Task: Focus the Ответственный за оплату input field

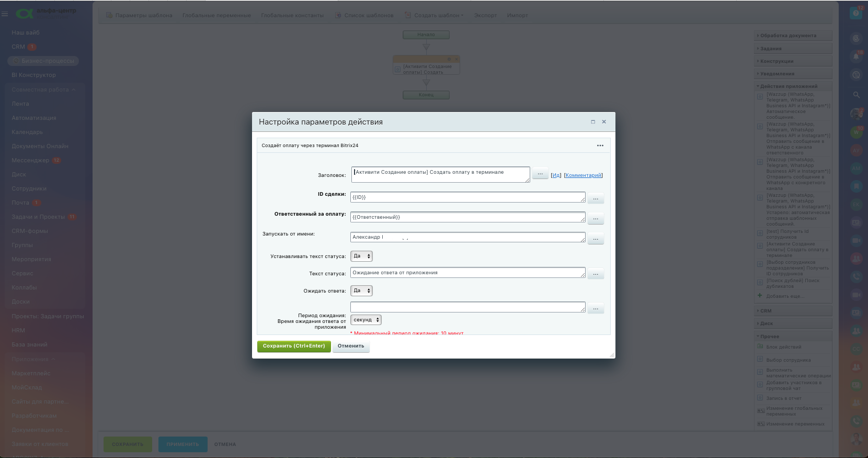Action: (468, 217)
